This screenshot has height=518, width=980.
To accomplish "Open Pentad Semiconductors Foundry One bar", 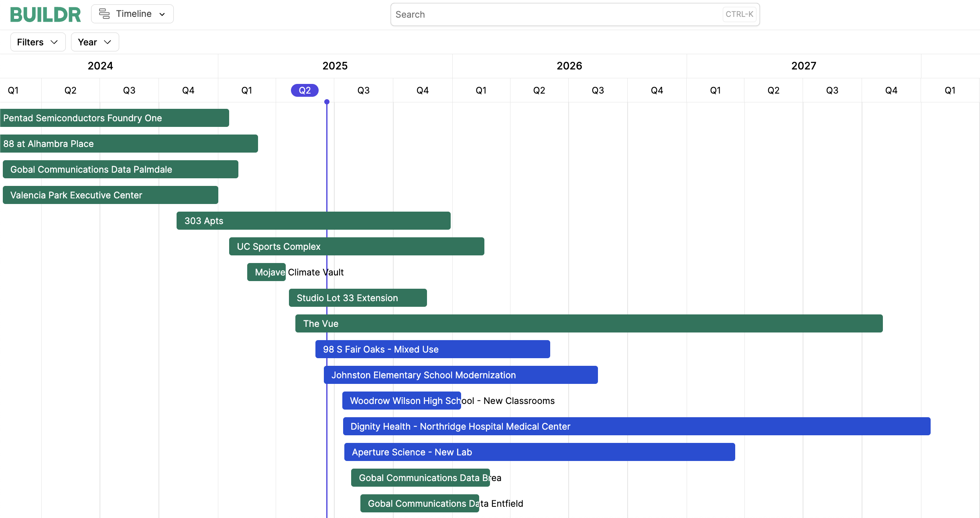I will tap(114, 118).
